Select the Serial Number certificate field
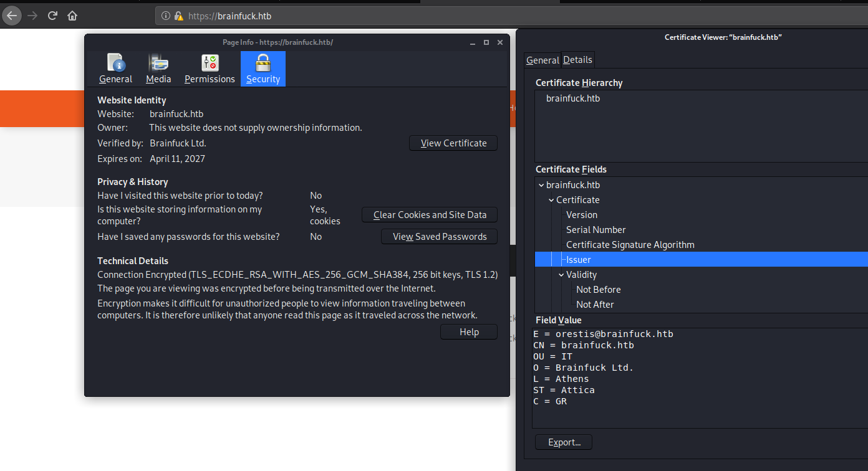Screen dimensions: 868x471 [596, 230]
